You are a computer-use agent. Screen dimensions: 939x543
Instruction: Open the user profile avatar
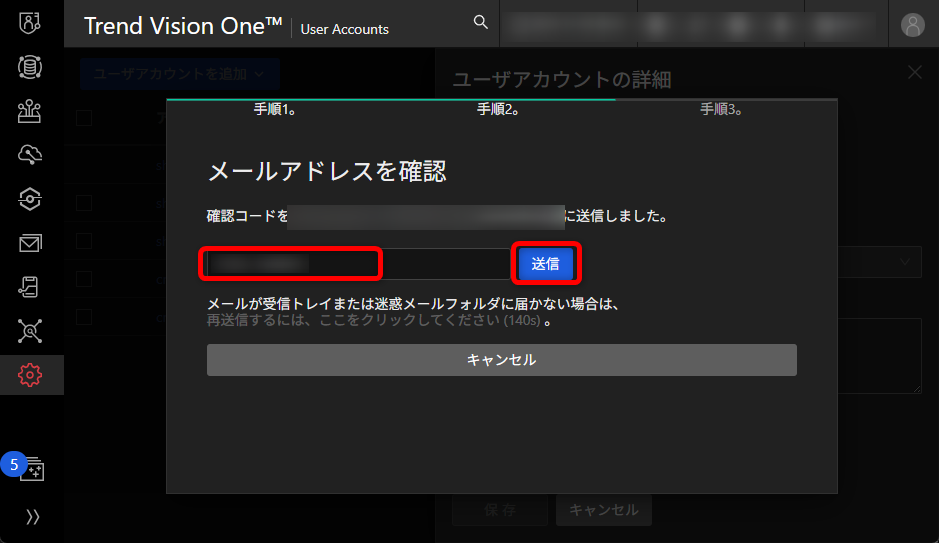(x=913, y=25)
